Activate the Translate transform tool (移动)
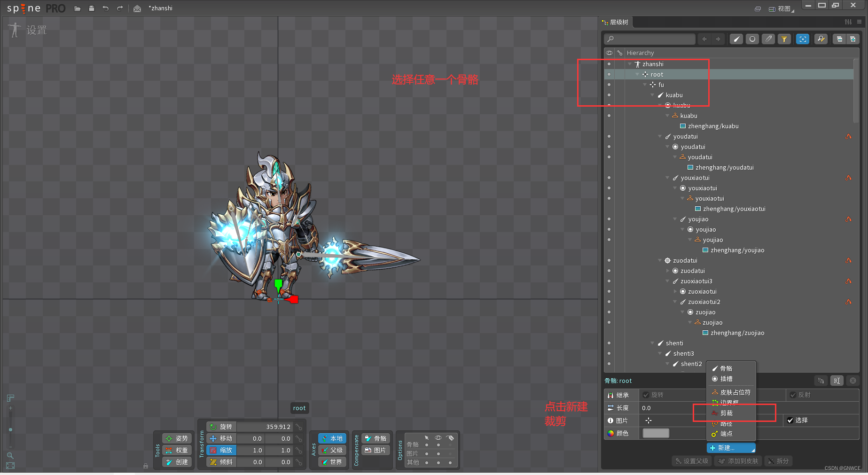Screen dimensions: 868x475 [x=221, y=438]
